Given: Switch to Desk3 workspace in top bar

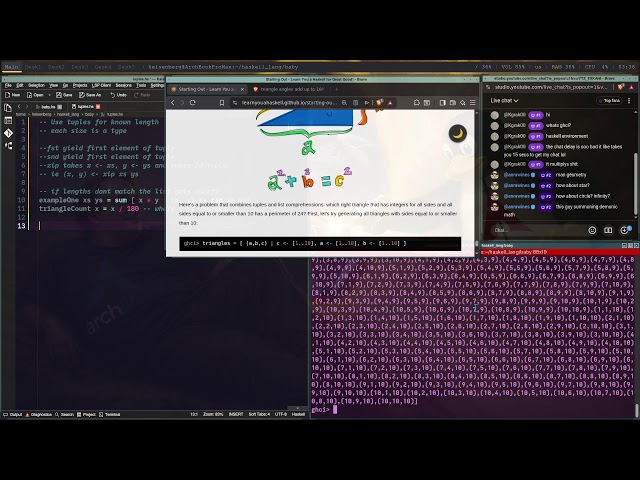Looking at the screenshot, I should pos(80,67).
